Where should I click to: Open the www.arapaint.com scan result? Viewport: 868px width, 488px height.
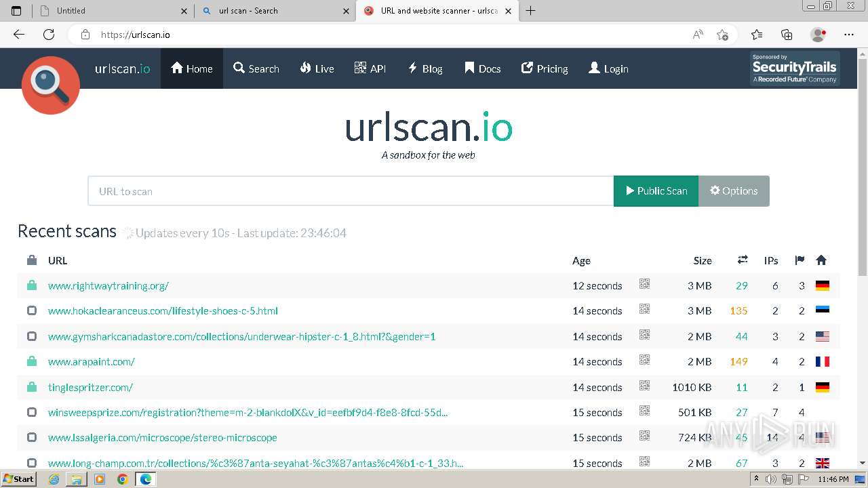pyautogui.click(x=92, y=362)
